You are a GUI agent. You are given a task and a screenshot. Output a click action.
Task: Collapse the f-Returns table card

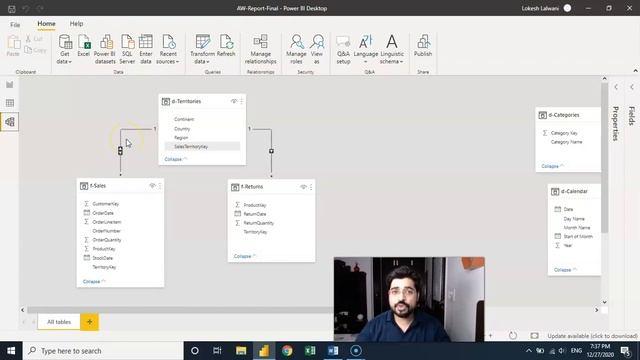tap(245, 256)
